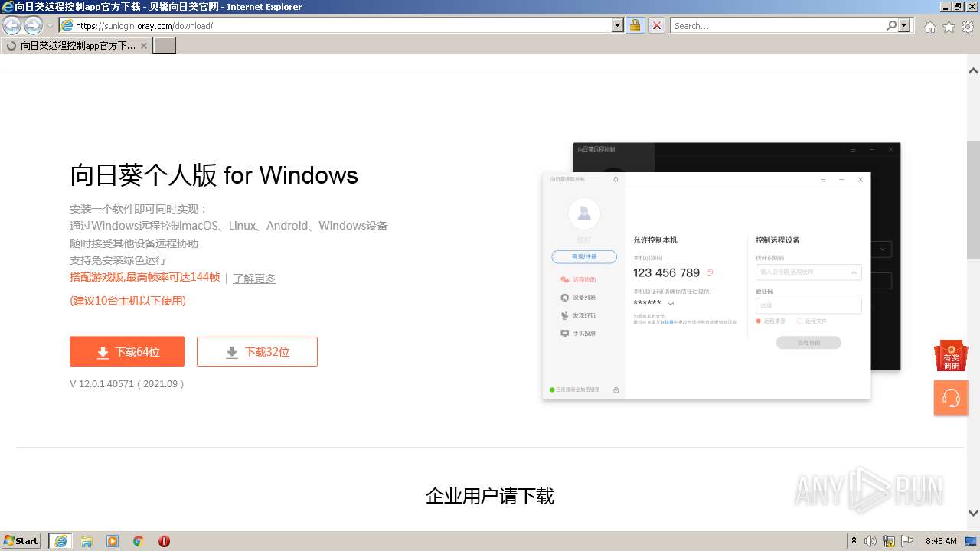This screenshot has width=980, height=551.
Task: Stop loading with the red X button
Action: [656, 25]
